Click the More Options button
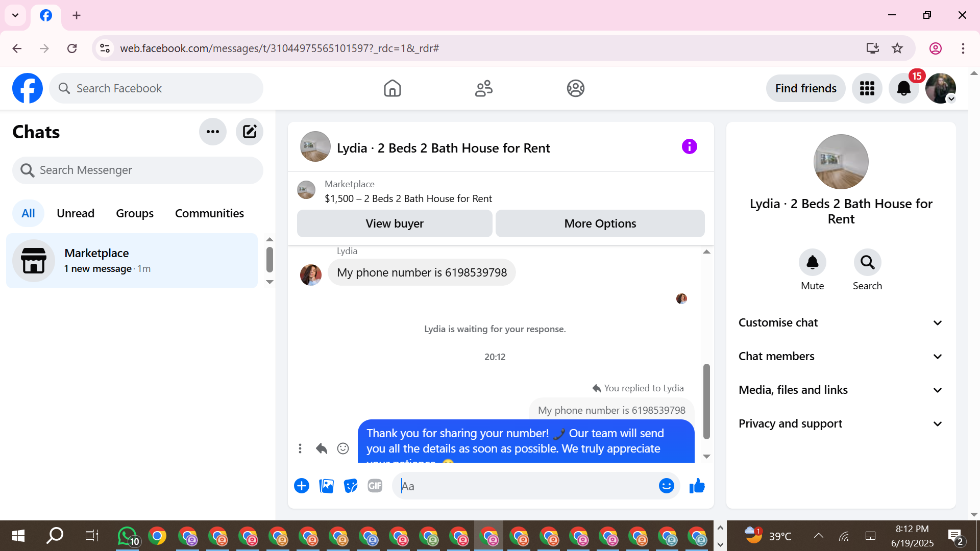Viewport: 980px width, 551px height. (x=600, y=223)
